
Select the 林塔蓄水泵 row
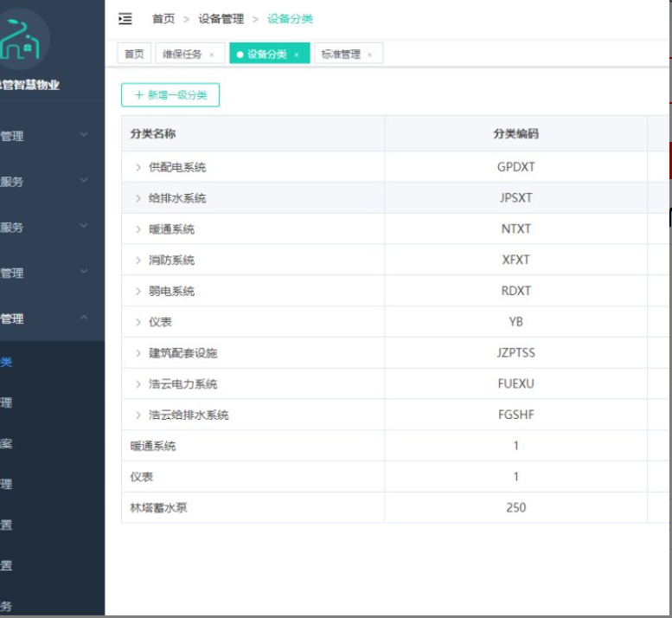tap(158, 508)
